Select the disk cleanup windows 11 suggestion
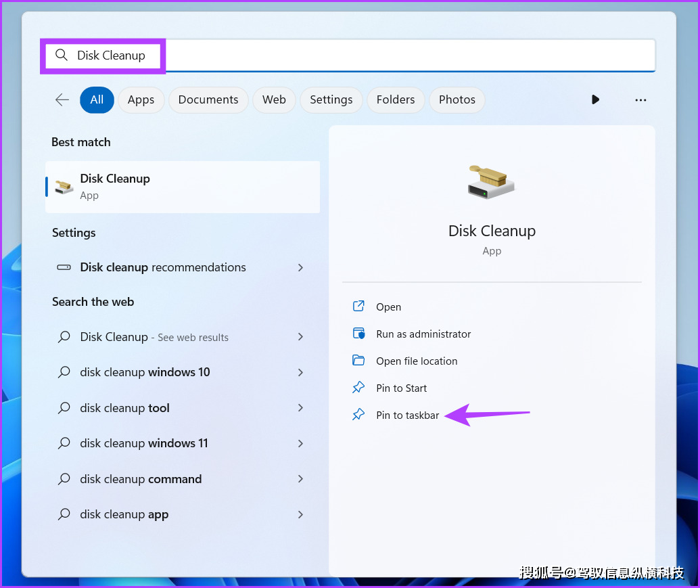The height and width of the screenshot is (588, 700). 183,443
